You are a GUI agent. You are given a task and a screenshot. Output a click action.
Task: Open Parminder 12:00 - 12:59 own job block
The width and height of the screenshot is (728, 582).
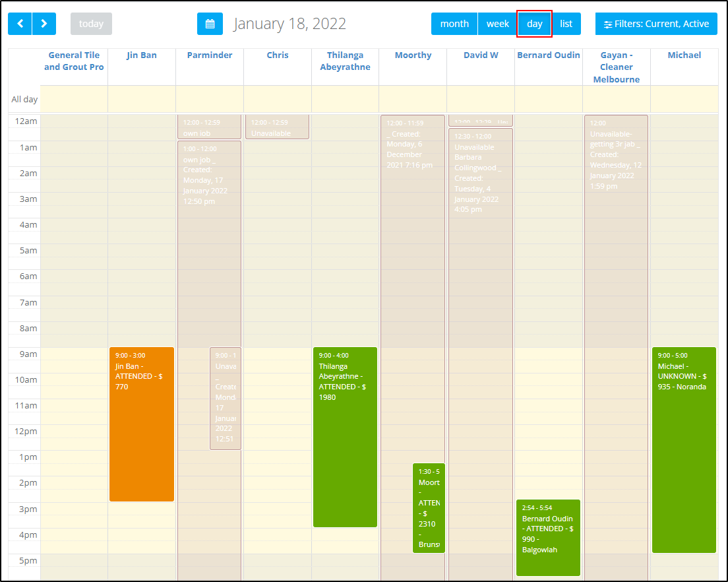click(210, 127)
